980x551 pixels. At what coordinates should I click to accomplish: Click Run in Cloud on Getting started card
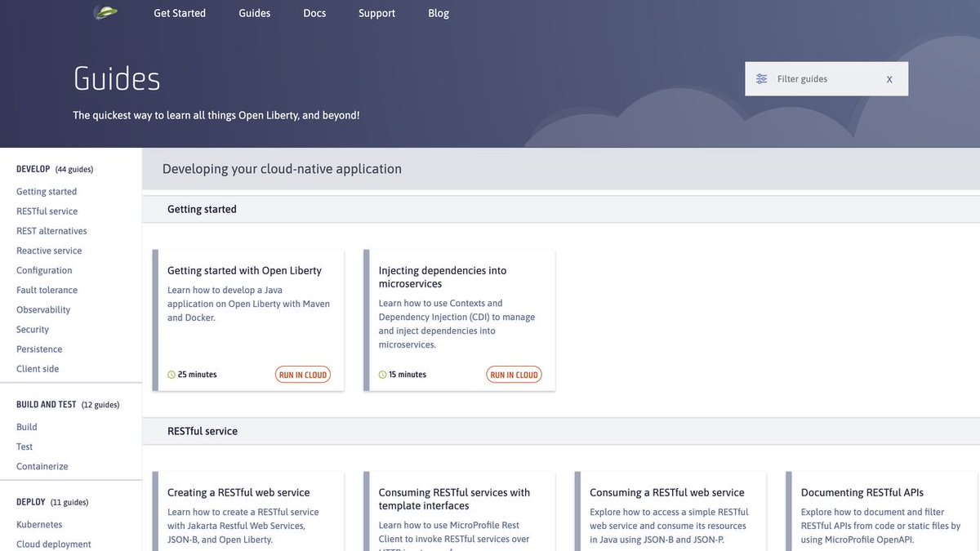[x=303, y=375]
